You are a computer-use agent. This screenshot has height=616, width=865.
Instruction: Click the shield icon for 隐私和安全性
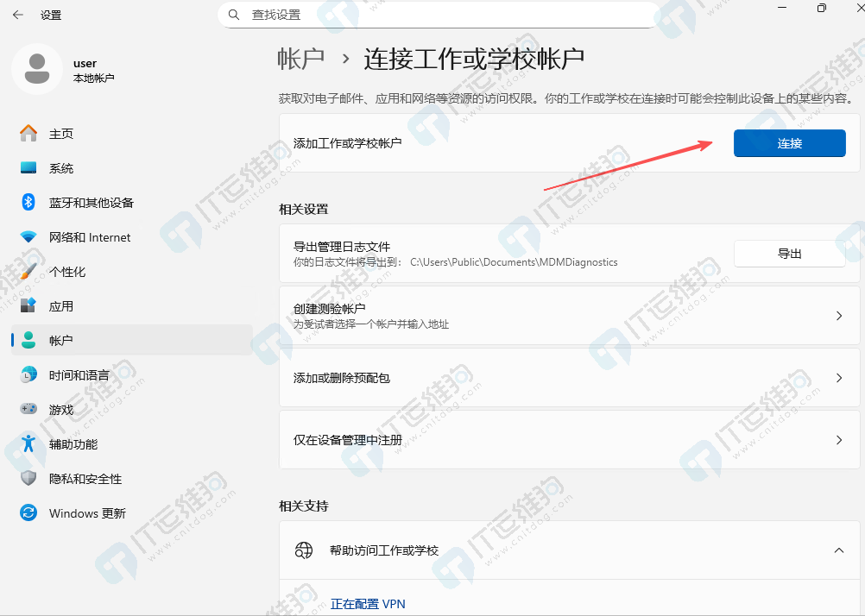pos(28,478)
